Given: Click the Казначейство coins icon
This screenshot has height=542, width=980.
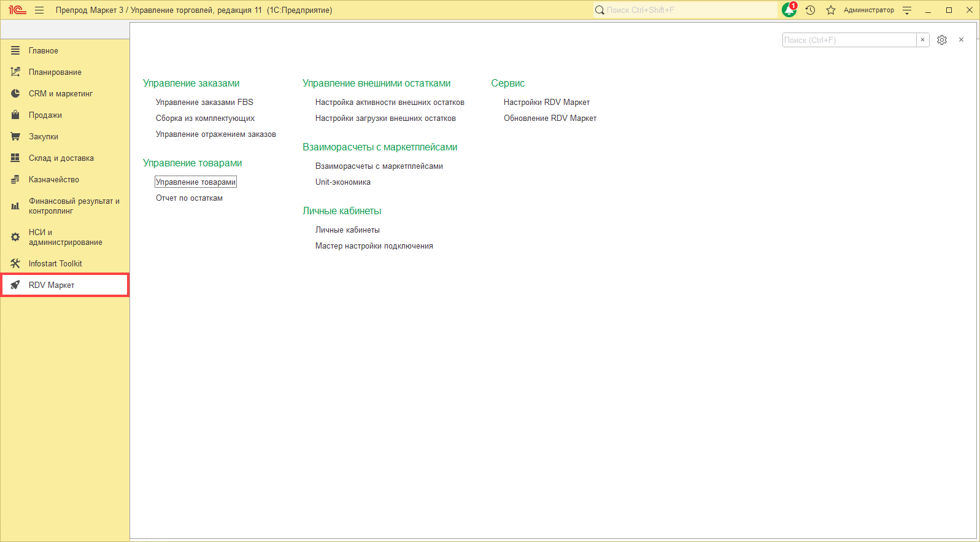Looking at the screenshot, I should pos(15,179).
